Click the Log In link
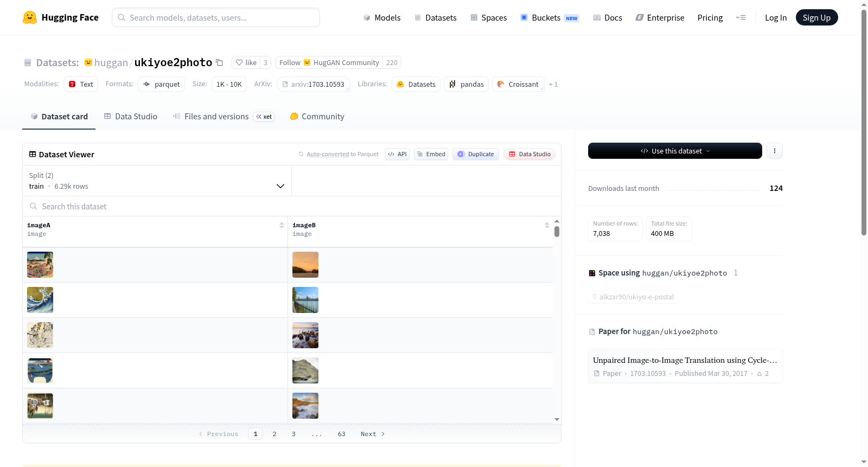 (x=776, y=17)
